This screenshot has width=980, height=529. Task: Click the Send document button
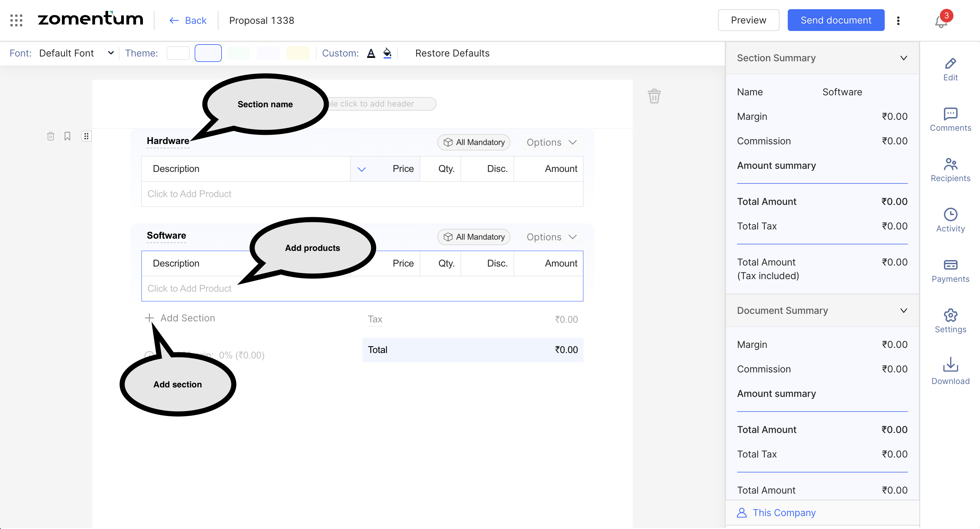point(835,20)
